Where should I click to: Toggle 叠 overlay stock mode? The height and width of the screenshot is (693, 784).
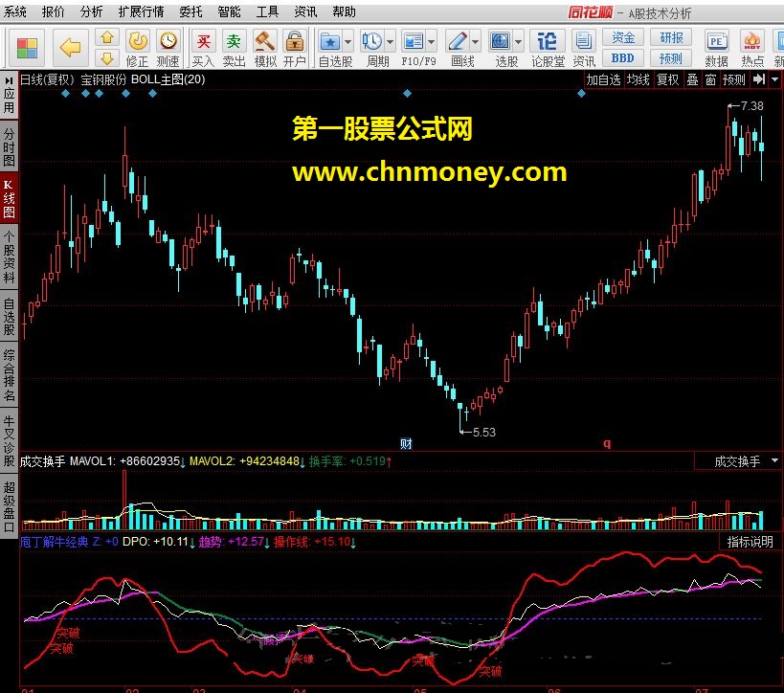click(692, 79)
